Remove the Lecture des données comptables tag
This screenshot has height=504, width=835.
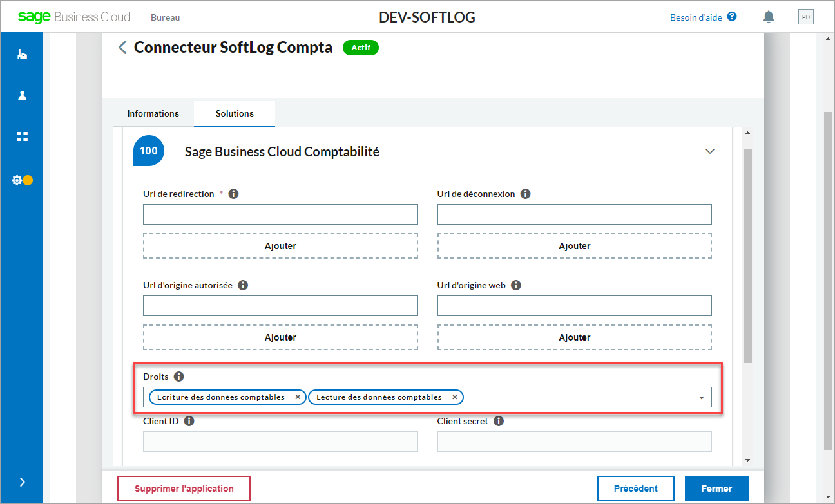455,397
